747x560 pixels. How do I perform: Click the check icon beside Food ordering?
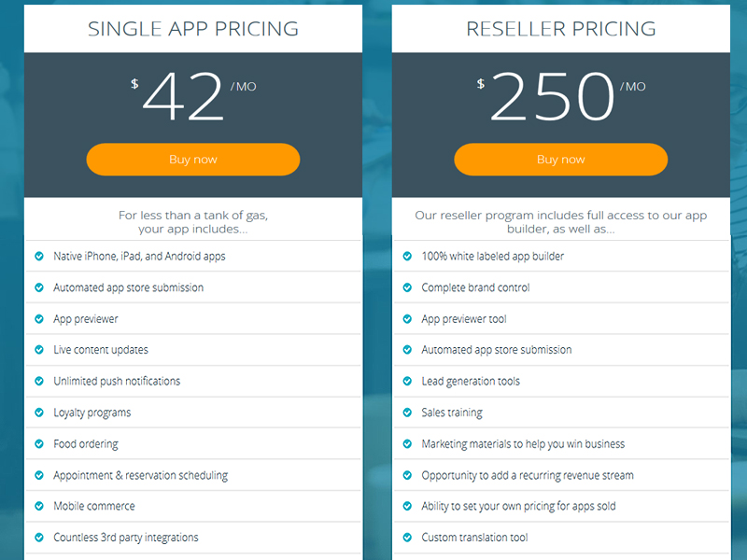pyautogui.click(x=38, y=442)
